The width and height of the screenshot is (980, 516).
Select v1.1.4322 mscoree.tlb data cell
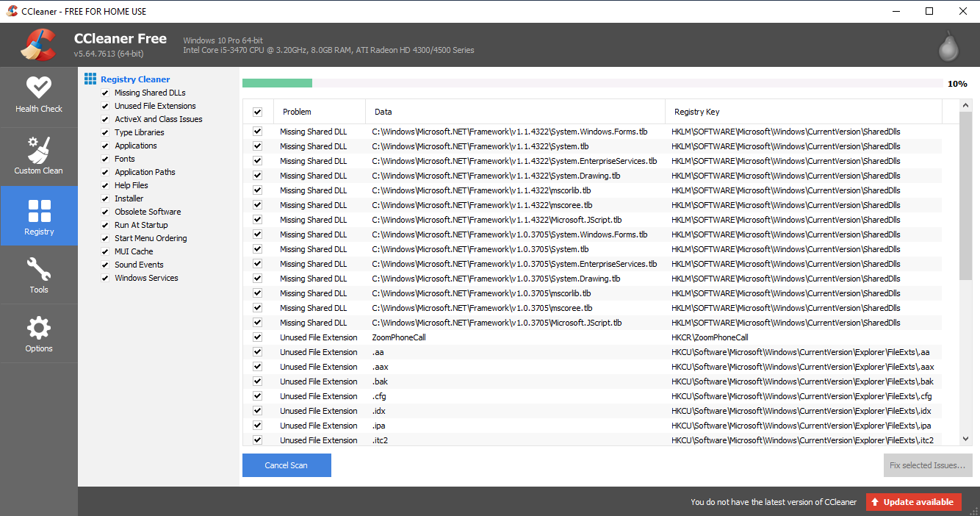click(482, 205)
